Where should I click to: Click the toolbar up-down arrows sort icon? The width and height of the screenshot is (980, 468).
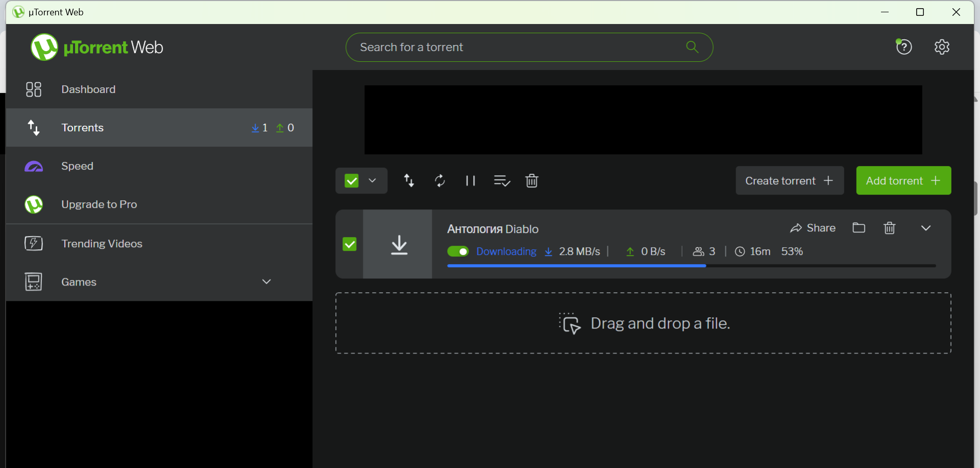coord(409,181)
